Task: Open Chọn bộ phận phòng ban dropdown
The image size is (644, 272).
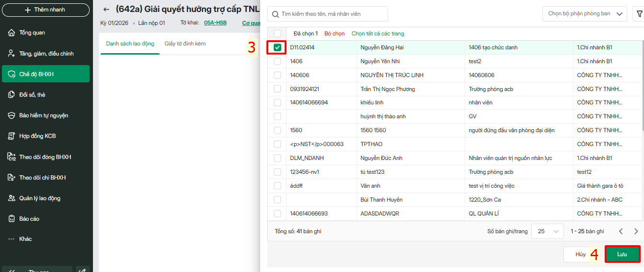Action: (x=585, y=14)
